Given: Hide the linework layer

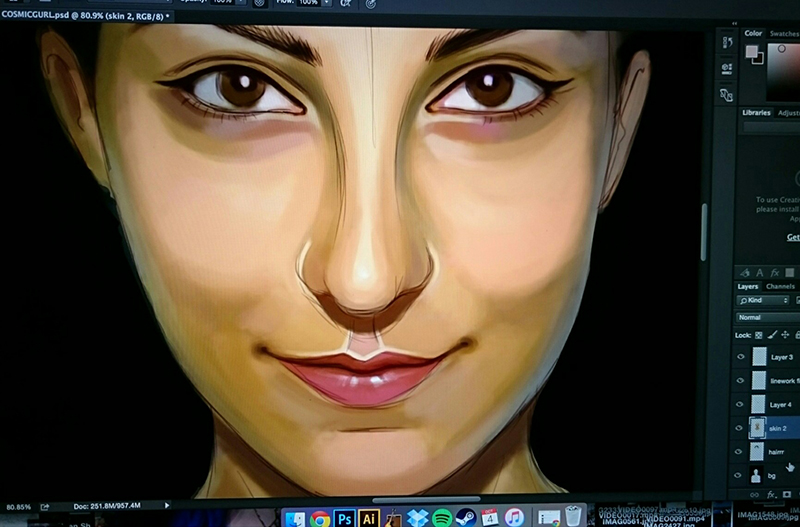Looking at the screenshot, I should [x=740, y=381].
